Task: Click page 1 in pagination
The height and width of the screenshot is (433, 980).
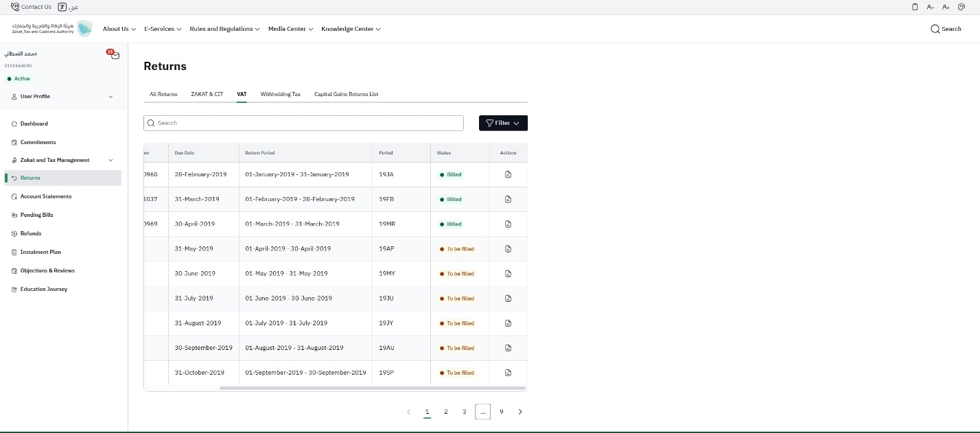Action: [427, 412]
